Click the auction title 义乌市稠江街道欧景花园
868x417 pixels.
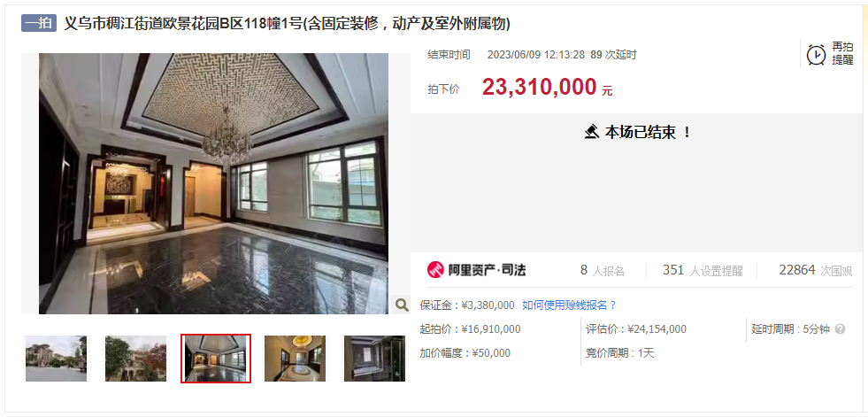pyautogui.click(x=287, y=24)
